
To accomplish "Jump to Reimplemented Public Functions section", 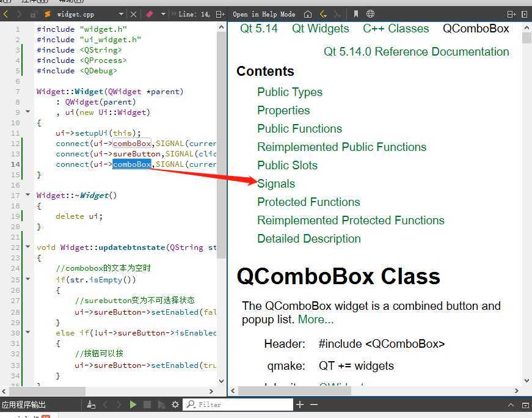I will [x=341, y=147].
